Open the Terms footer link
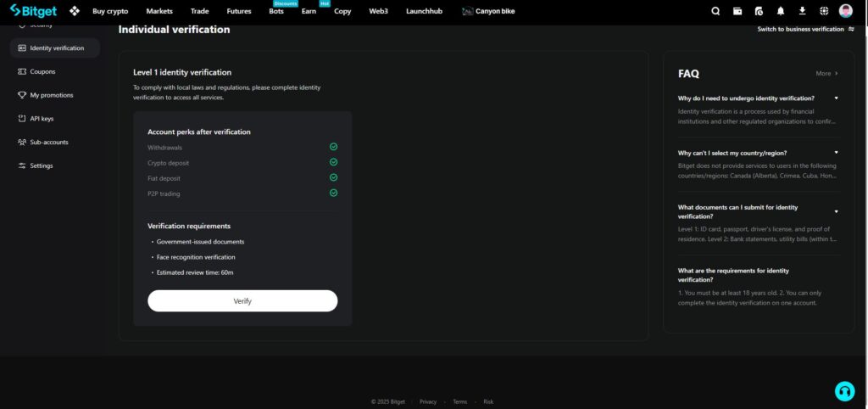This screenshot has height=409, width=868. pyautogui.click(x=459, y=402)
